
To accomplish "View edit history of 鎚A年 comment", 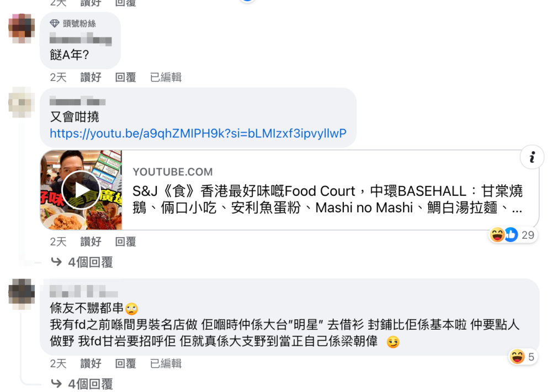I will 166,77.
